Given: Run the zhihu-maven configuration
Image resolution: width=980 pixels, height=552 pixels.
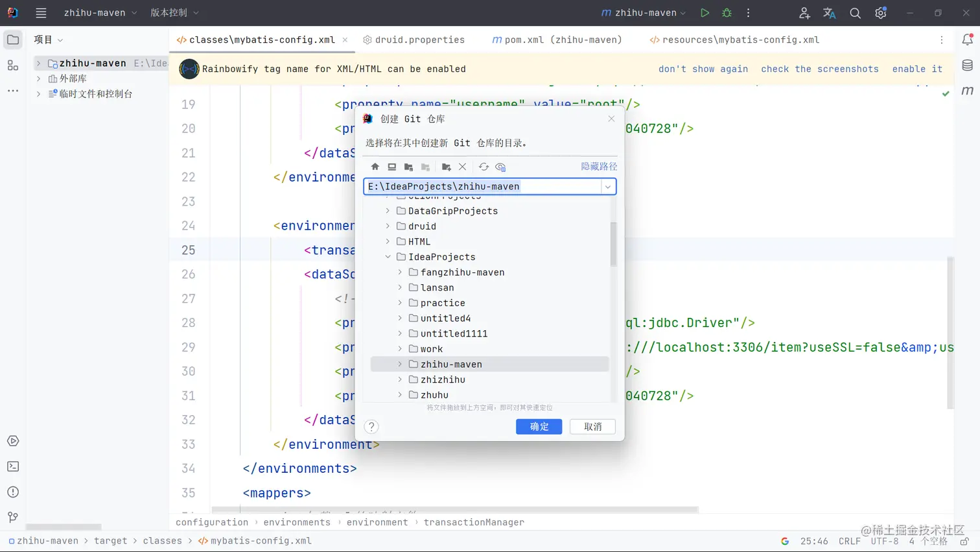Looking at the screenshot, I should pyautogui.click(x=705, y=13).
